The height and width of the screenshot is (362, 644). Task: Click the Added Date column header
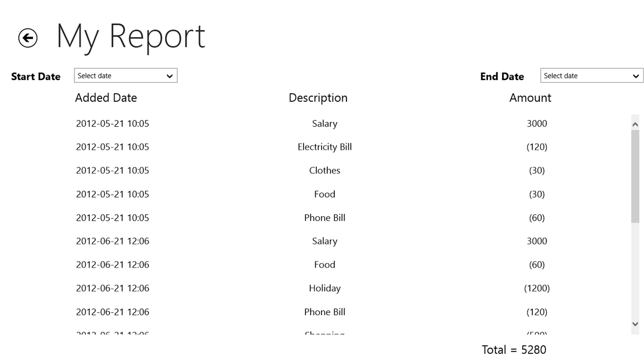106,98
